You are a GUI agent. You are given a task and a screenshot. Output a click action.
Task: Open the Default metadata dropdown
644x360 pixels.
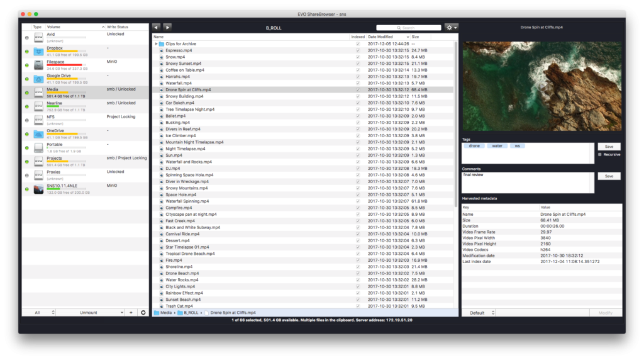tap(478, 312)
